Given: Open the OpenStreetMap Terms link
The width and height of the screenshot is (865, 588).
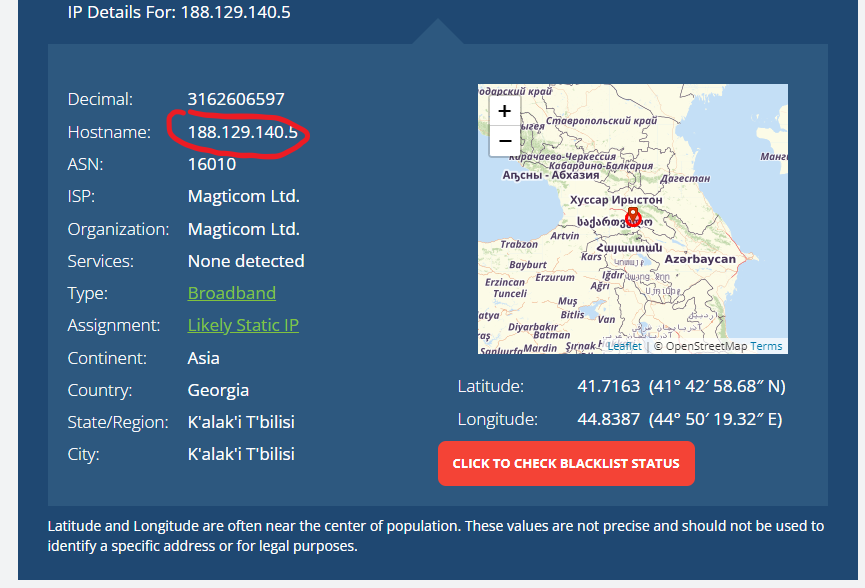Looking at the screenshot, I should click(x=766, y=346).
